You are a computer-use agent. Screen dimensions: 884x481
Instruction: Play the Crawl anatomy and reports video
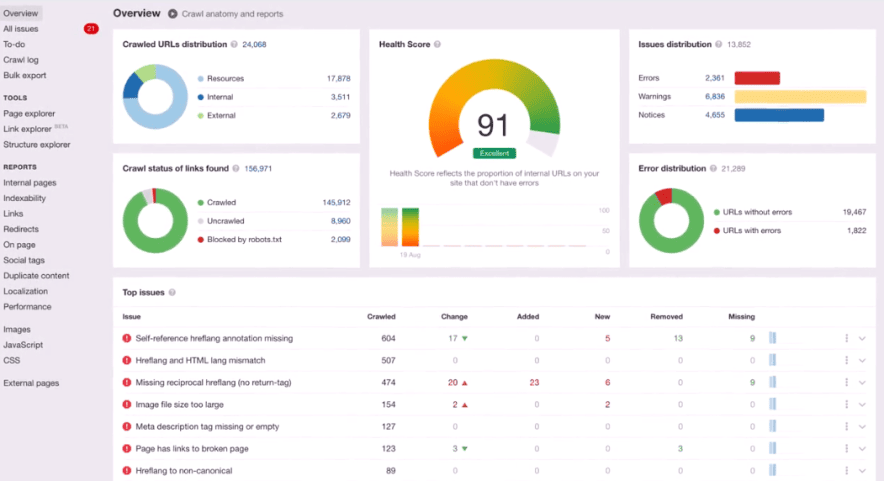(173, 14)
